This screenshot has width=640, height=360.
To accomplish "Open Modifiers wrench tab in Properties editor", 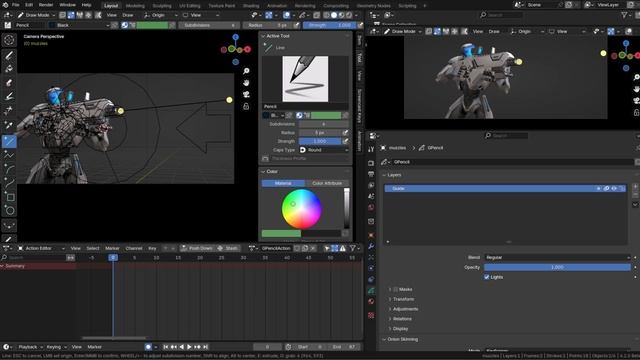I will coord(371,246).
